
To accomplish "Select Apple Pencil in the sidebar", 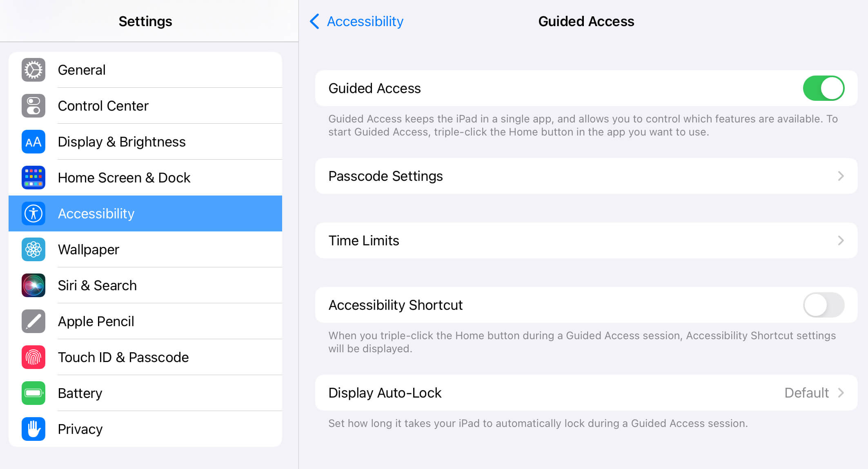I will click(96, 321).
